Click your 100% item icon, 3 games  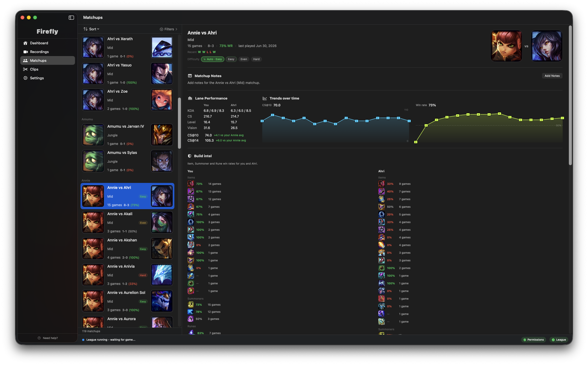pyautogui.click(x=191, y=222)
